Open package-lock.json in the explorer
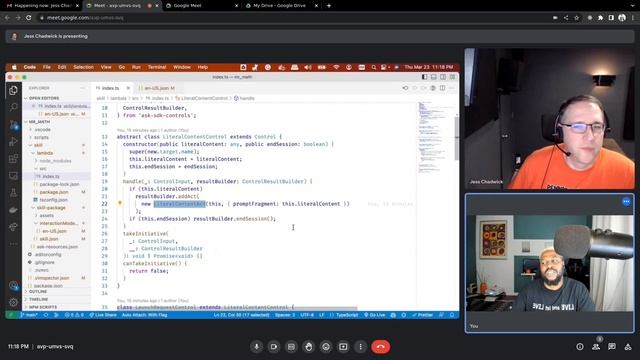The height and width of the screenshot is (360, 640). coord(60,184)
